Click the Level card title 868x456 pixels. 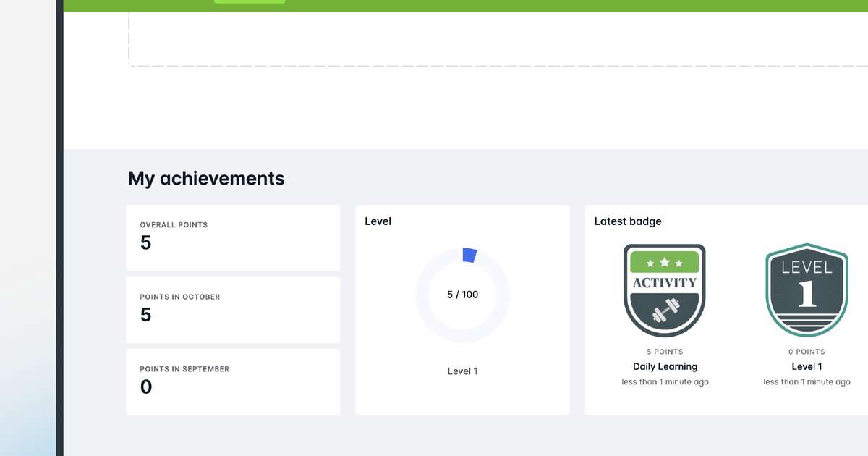pyautogui.click(x=378, y=221)
